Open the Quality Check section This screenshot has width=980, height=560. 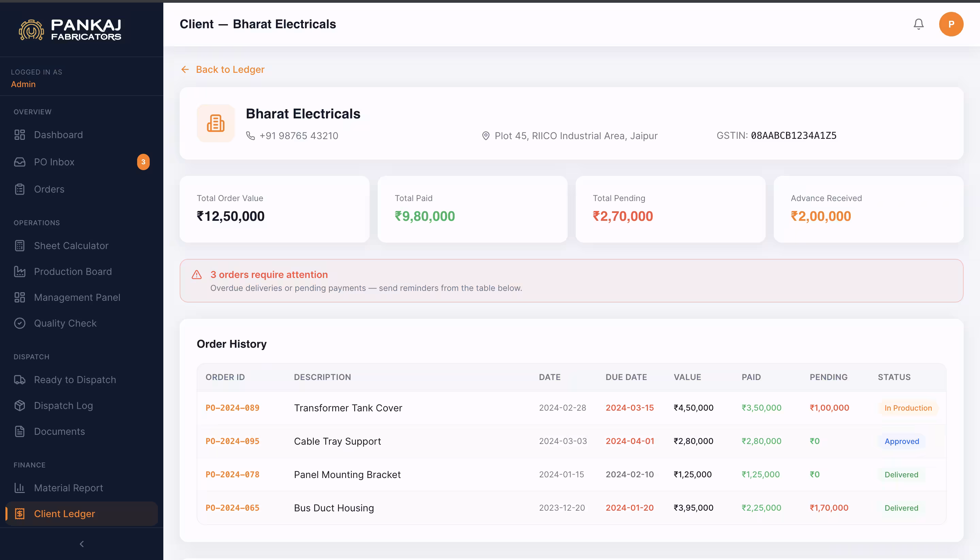[x=65, y=323]
